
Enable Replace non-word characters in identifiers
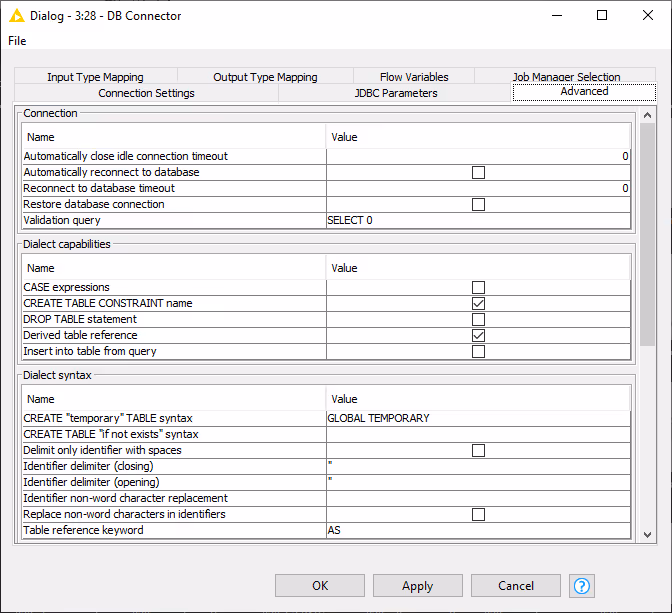coord(478,514)
